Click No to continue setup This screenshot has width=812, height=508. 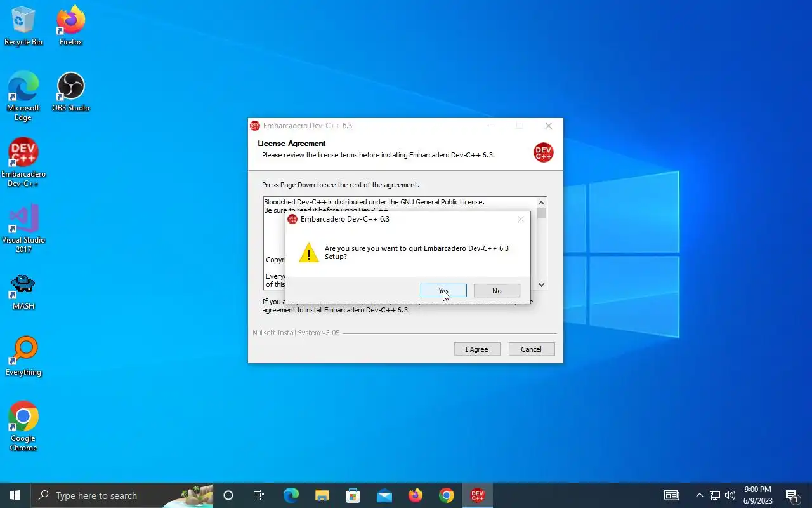point(497,291)
